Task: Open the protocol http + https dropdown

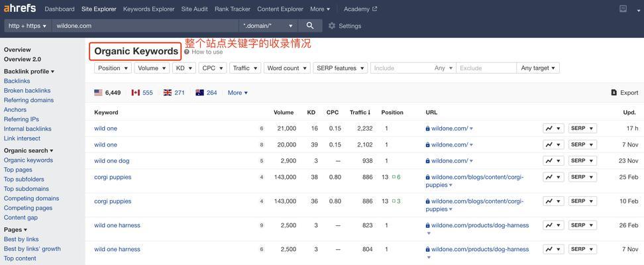Action: coord(28,25)
